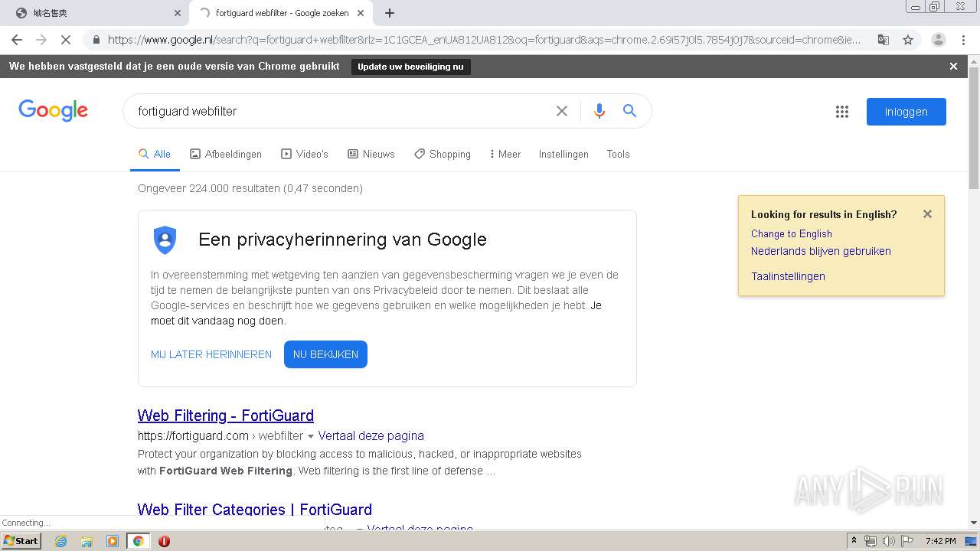Open the Tools search options
Viewport: 980px width, 551px height.
coord(618,154)
